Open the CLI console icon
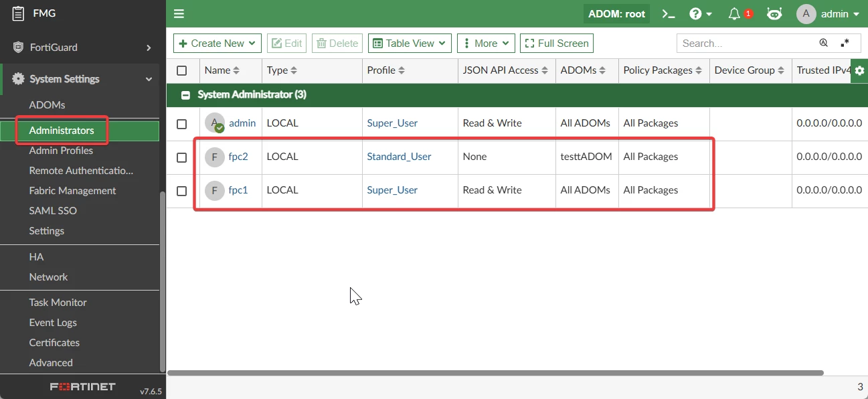Screen dimensions: 868x399 [x=668, y=13]
